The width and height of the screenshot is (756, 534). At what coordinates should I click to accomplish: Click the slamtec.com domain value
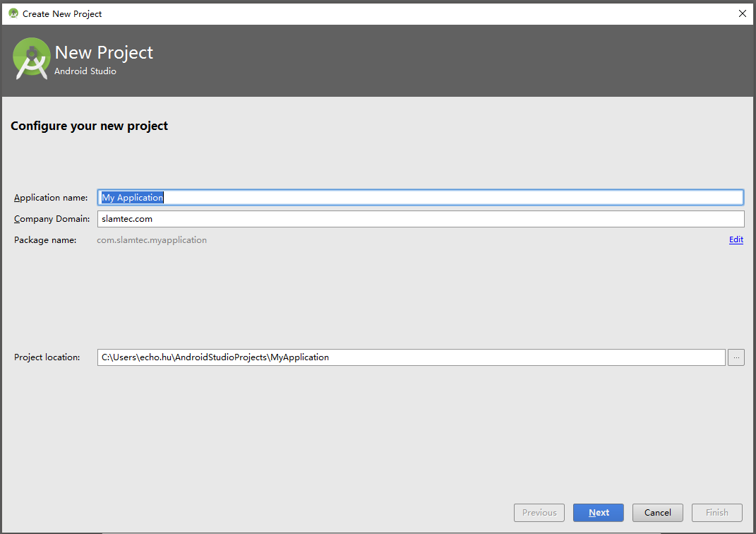click(x=124, y=218)
